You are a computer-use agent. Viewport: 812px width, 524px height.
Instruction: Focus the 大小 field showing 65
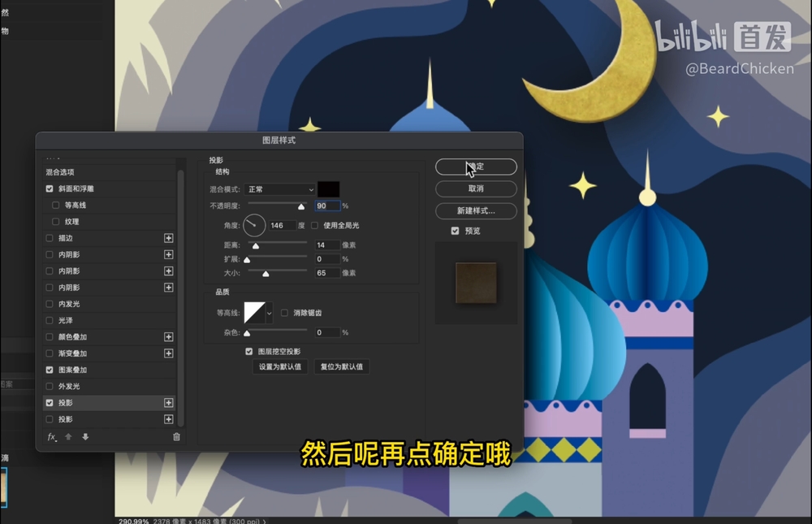pyautogui.click(x=327, y=273)
